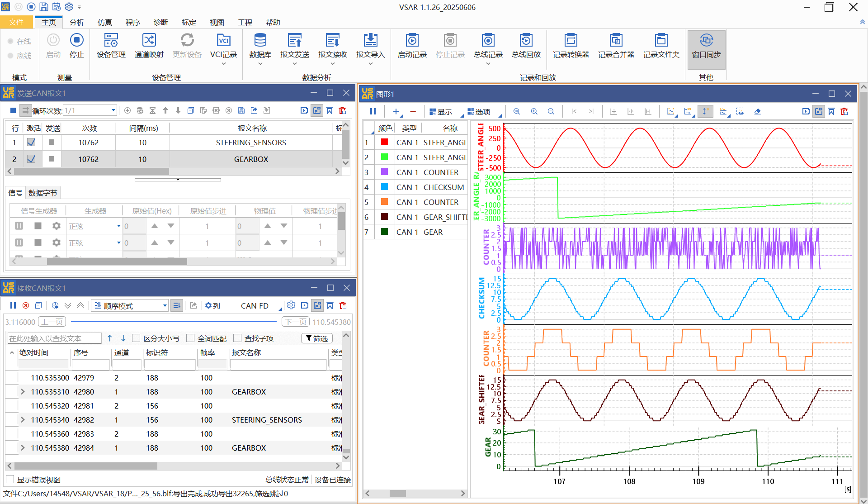This screenshot has width=868, height=504.
Task: Enable 查找子项 checkbox
Action: (x=237, y=338)
